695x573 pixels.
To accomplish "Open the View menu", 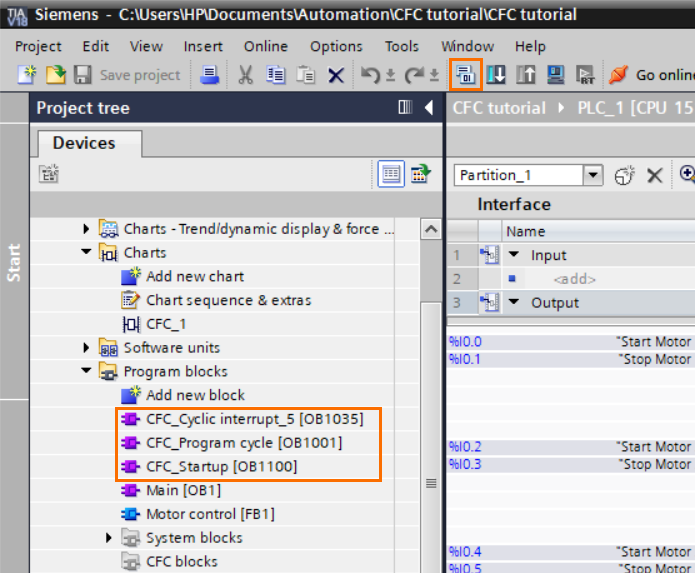I will [x=146, y=46].
